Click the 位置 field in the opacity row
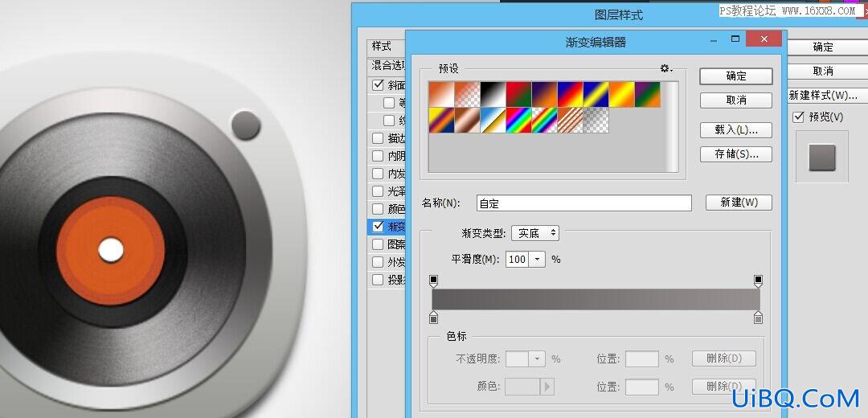The image size is (868, 418). (x=642, y=359)
